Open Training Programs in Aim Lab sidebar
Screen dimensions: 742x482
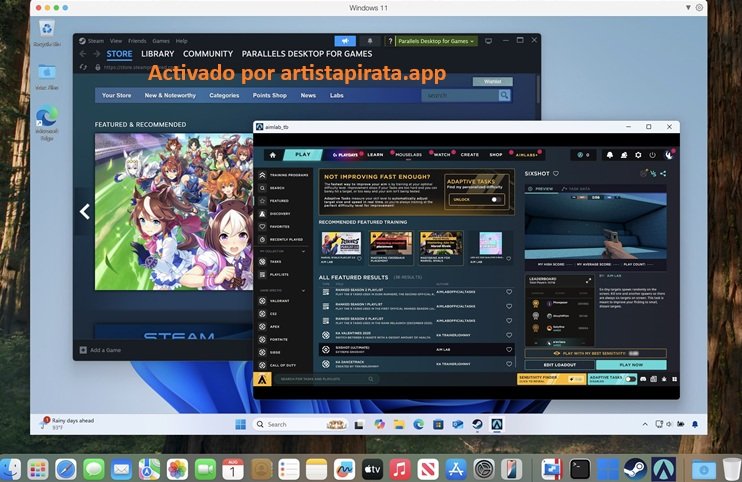click(284, 175)
